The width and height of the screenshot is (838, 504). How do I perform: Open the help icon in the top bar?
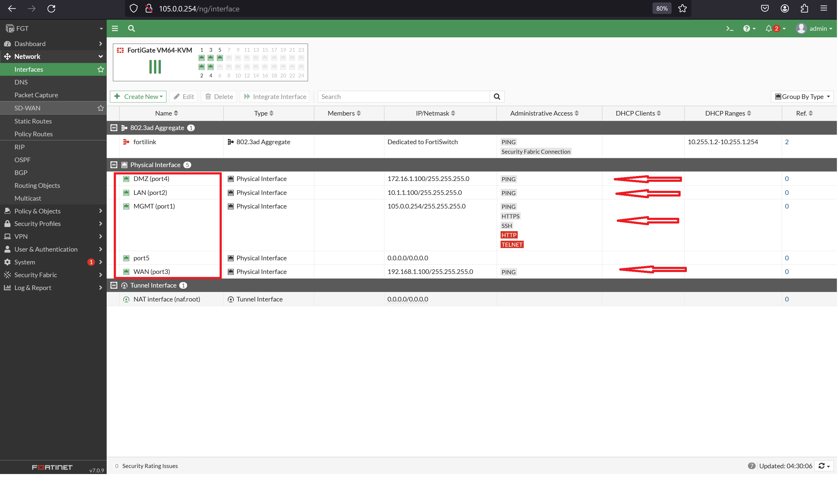pos(747,29)
